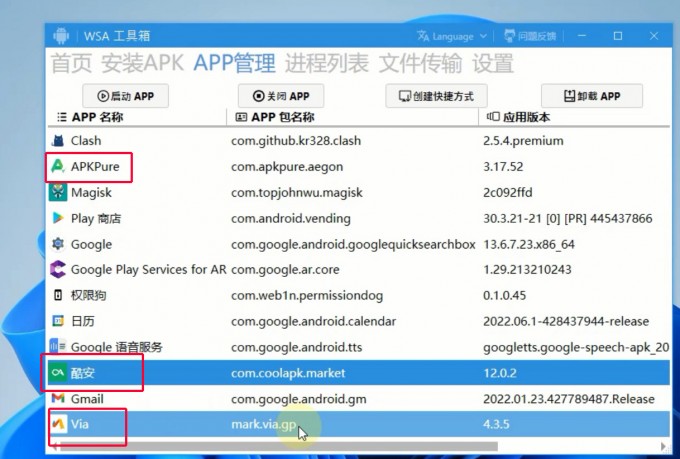This screenshot has width=680, height=459.
Task: Click the Android robot logo icon
Action: (x=61, y=36)
